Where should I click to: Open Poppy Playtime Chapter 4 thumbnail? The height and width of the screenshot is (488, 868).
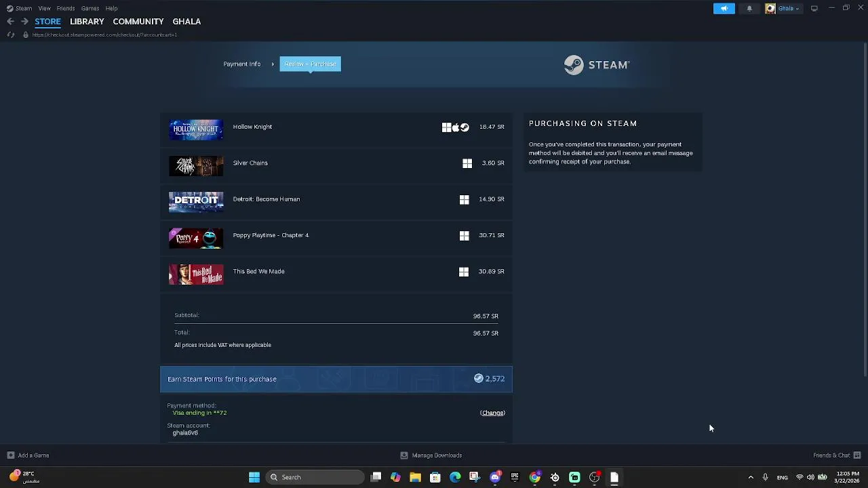coord(196,238)
